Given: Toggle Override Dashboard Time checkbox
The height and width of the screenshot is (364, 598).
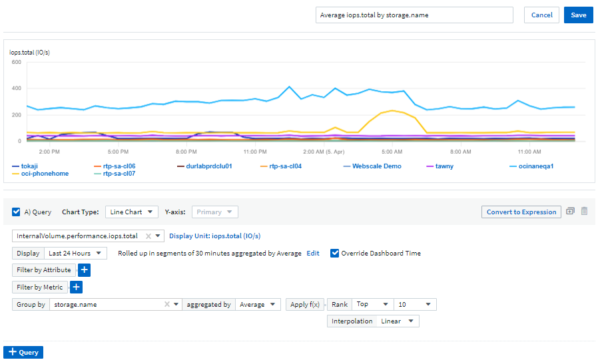Looking at the screenshot, I should [335, 254].
